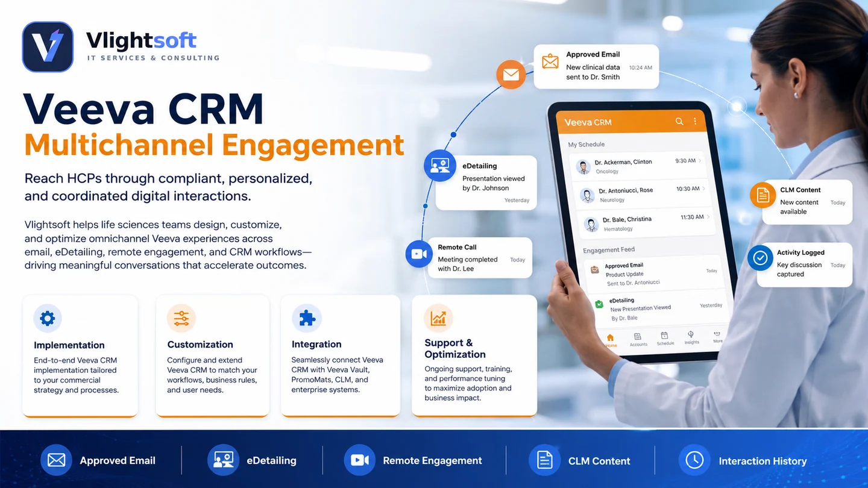The width and height of the screenshot is (868, 488).
Task: Expand the Dr. Ackerman 9:30 AM row chevron
Action: [701, 161]
